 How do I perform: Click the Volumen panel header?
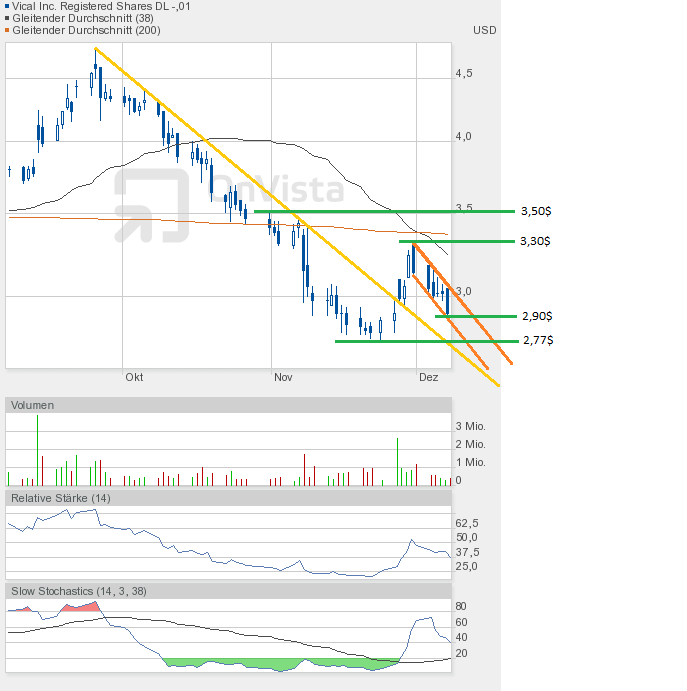point(33,405)
